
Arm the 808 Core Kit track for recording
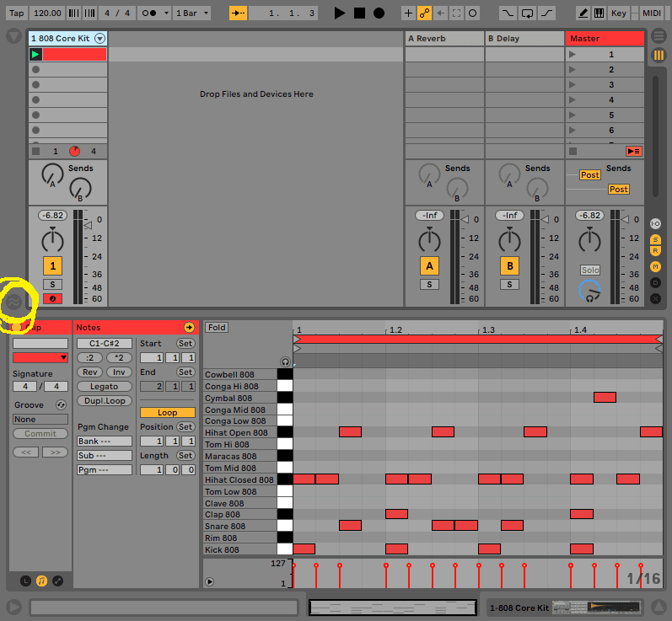coord(53,298)
